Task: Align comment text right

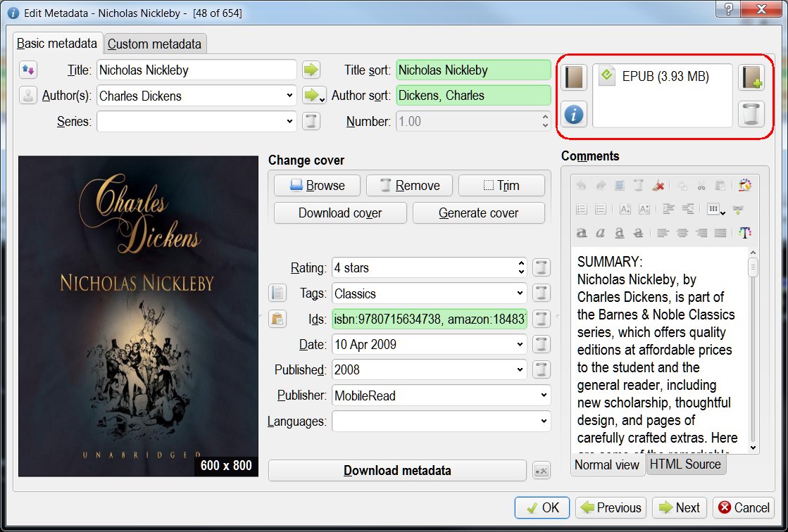Action: pyautogui.click(x=701, y=233)
